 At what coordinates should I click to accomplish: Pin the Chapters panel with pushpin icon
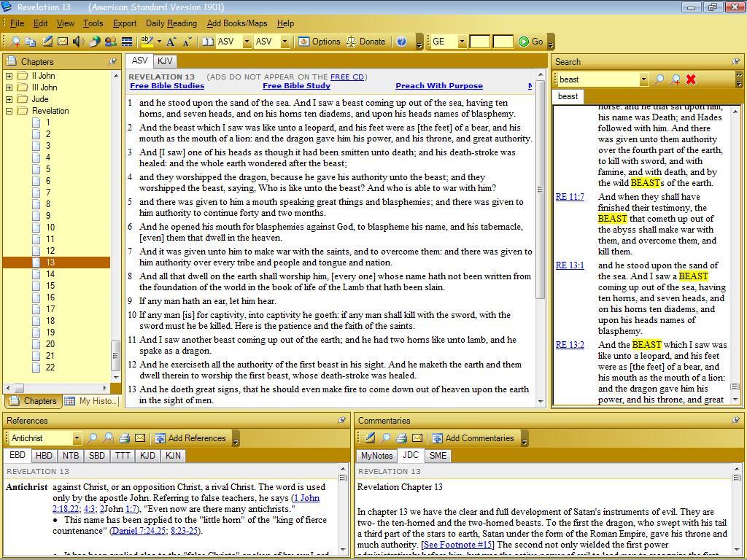[x=113, y=61]
